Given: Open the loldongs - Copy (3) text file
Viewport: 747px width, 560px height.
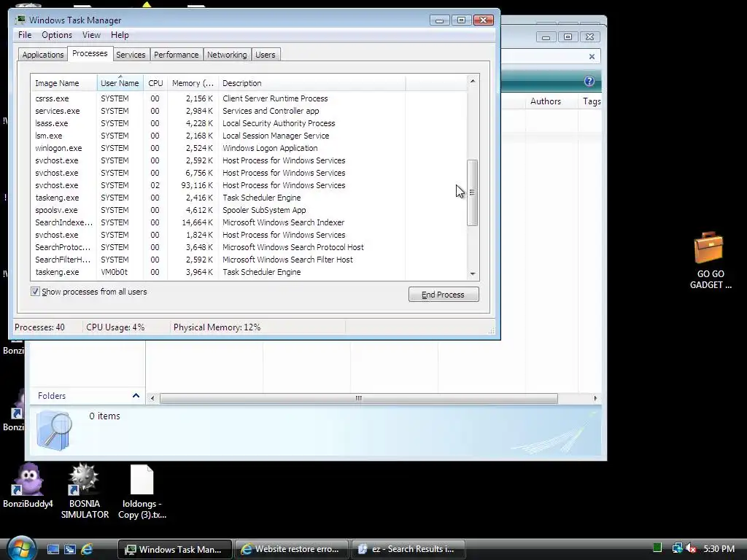Looking at the screenshot, I should pyautogui.click(x=142, y=491).
